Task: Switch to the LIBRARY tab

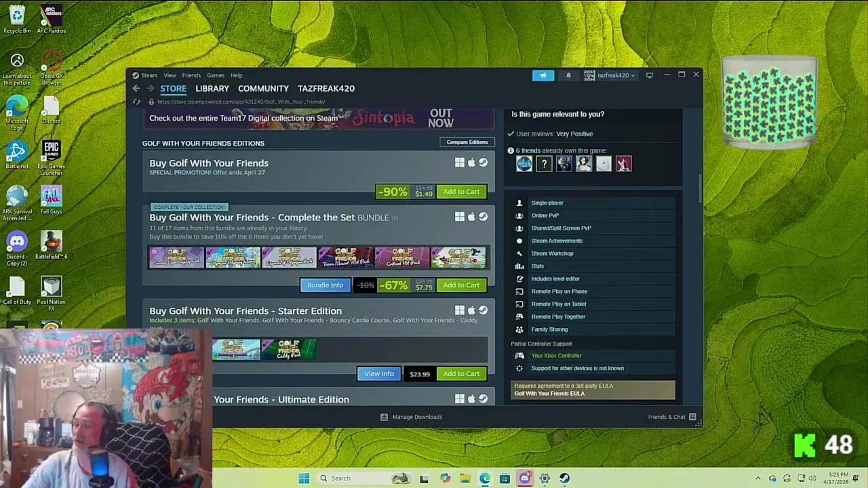Action: click(x=212, y=89)
